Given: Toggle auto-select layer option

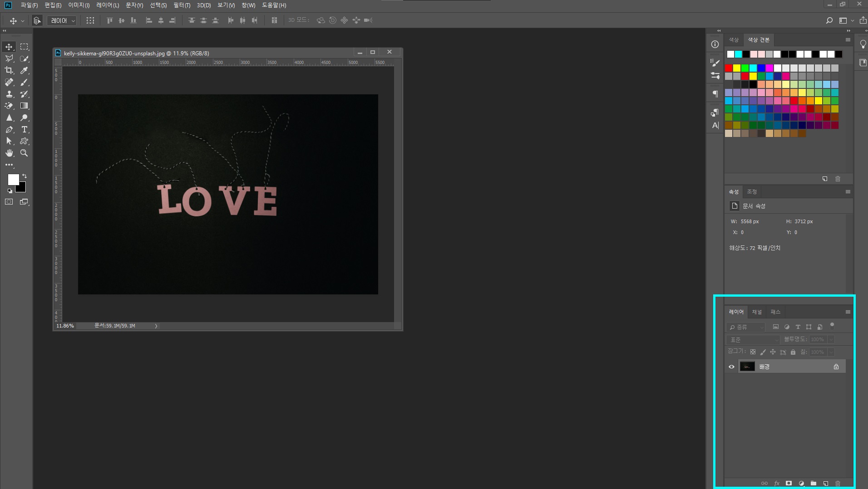Looking at the screenshot, I should [37, 20].
